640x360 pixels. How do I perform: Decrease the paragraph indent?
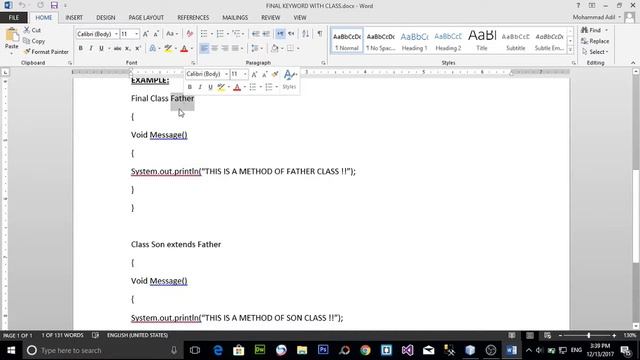(x=256, y=34)
